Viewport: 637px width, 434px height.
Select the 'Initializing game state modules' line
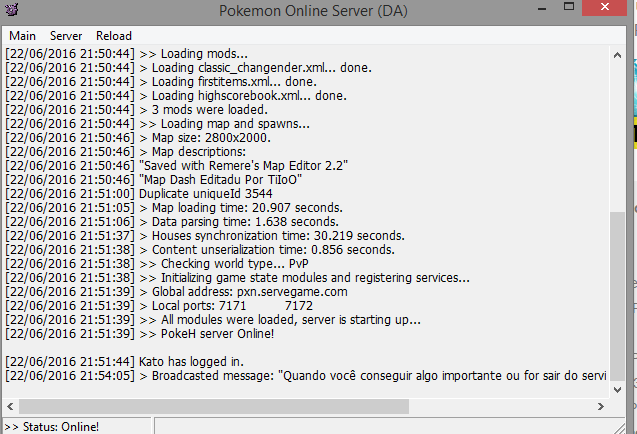[238, 278]
